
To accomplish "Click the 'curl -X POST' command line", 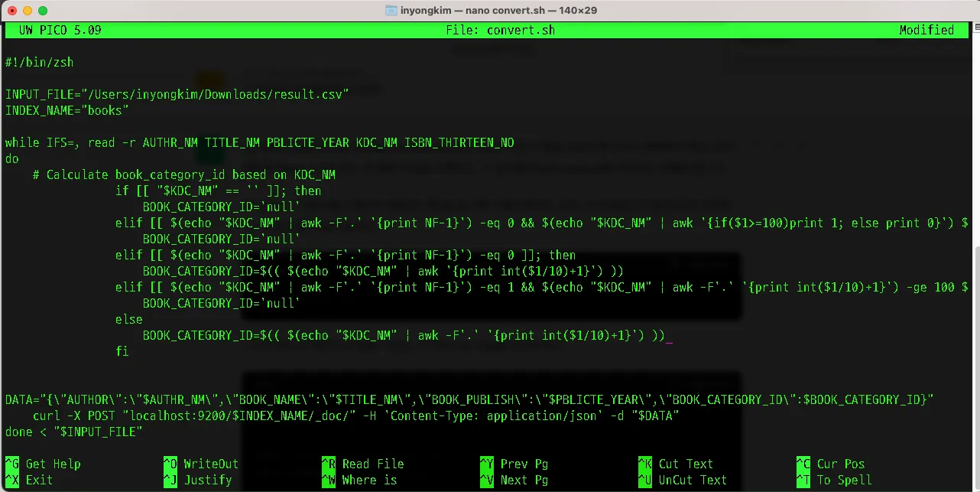I will pyautogui.click(x=356, y=415).
